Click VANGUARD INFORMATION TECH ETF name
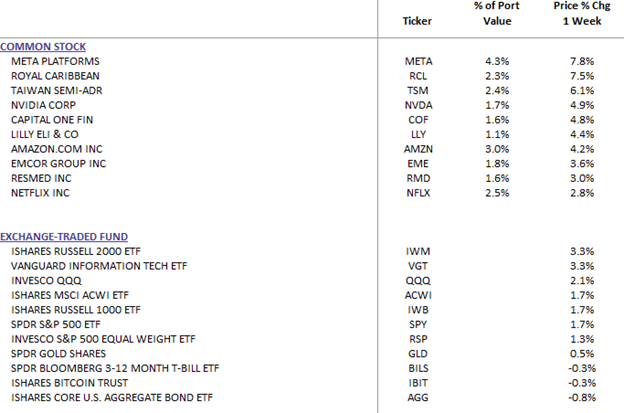Screen dimensions: 624x413 coord(99,266)
